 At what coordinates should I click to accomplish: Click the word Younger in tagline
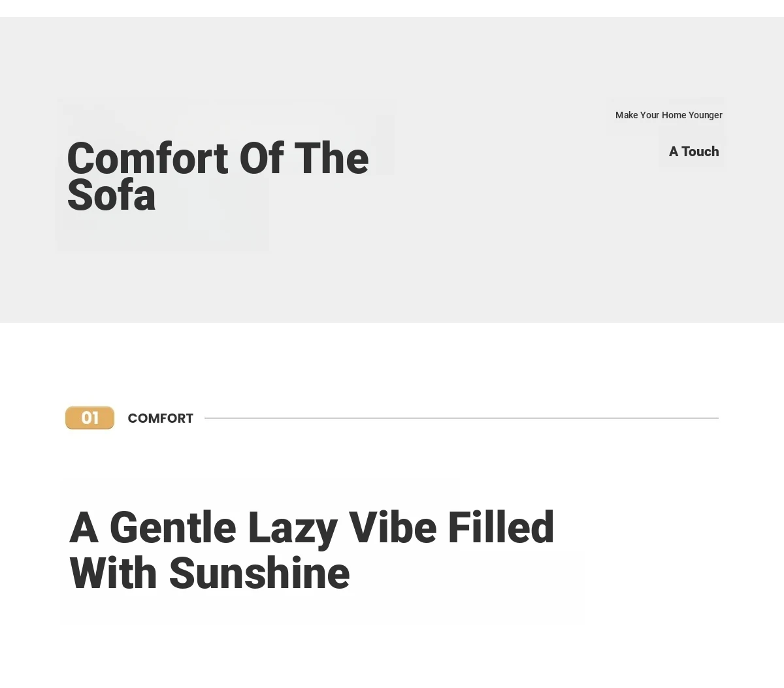pyautogui.click(x=705, y=115)
